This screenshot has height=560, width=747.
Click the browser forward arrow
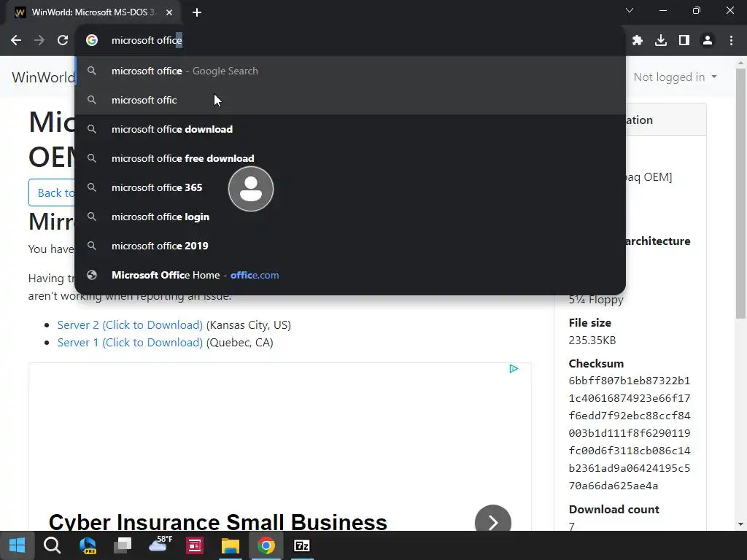(x=39, y=41)
